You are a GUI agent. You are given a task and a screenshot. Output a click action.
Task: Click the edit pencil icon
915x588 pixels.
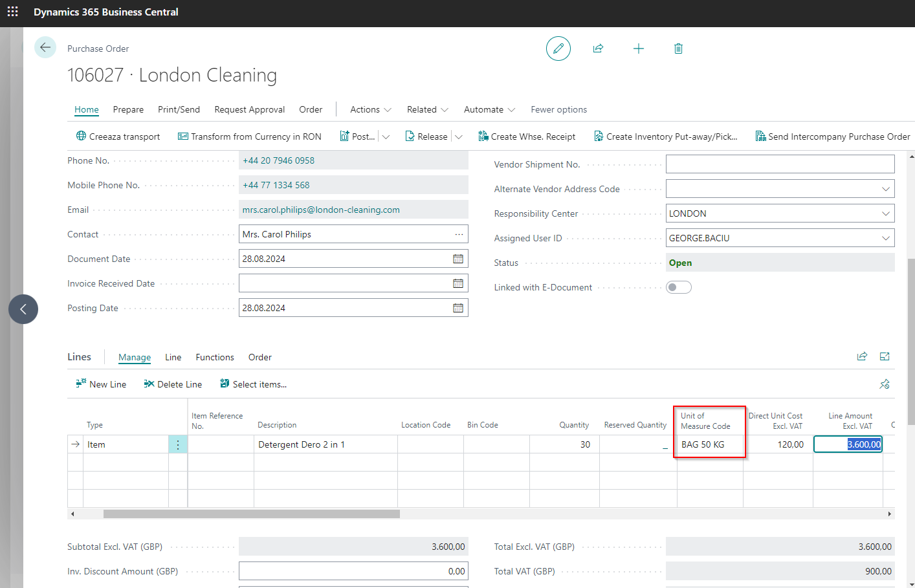coord(558,49)
